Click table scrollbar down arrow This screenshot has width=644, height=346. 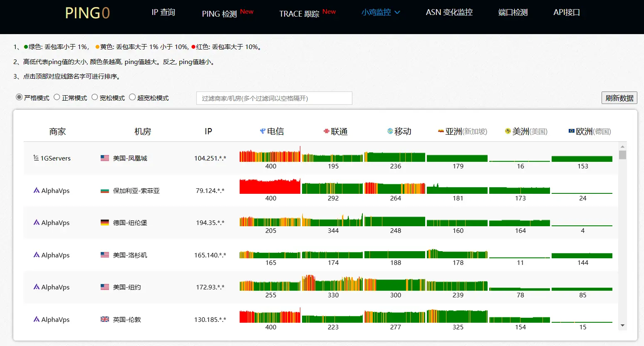coord(622,325)
